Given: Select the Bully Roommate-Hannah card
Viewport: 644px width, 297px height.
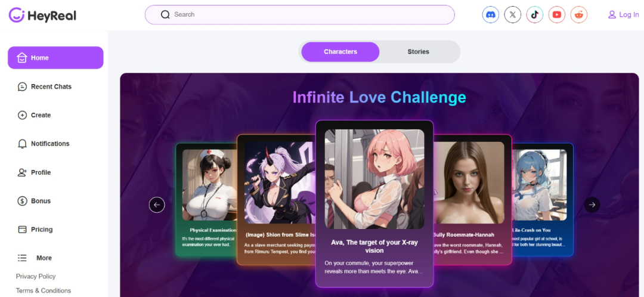Looking at the screenshot, I should [x=473, y=199].
